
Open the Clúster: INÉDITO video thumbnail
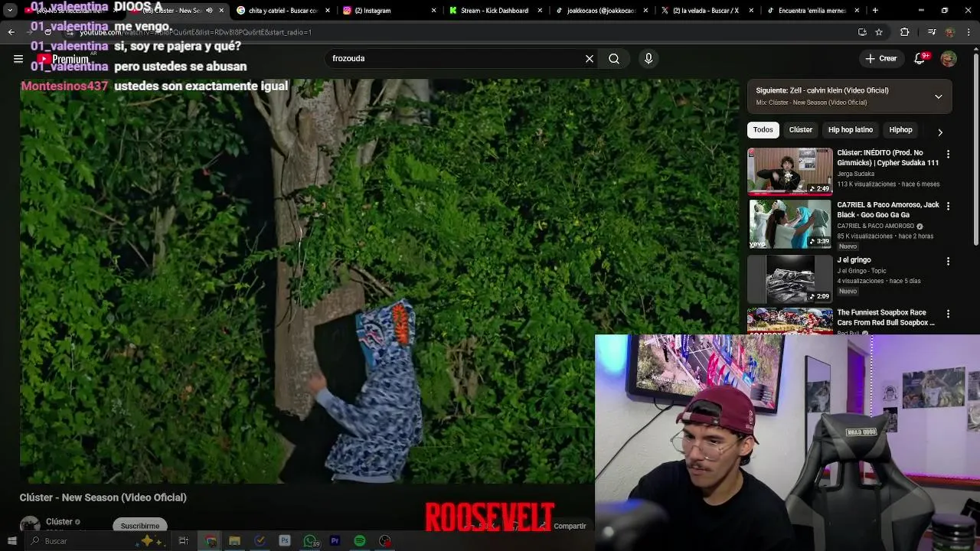tap(790, 171)
